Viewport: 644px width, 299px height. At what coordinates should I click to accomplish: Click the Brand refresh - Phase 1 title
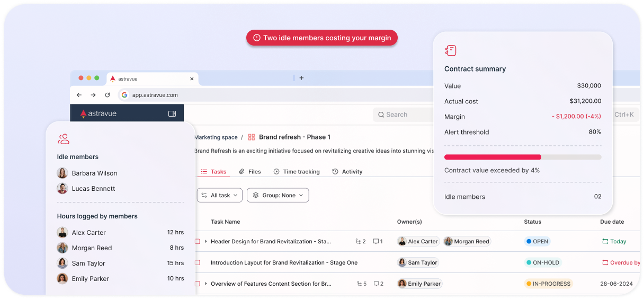tap(294, 137)
